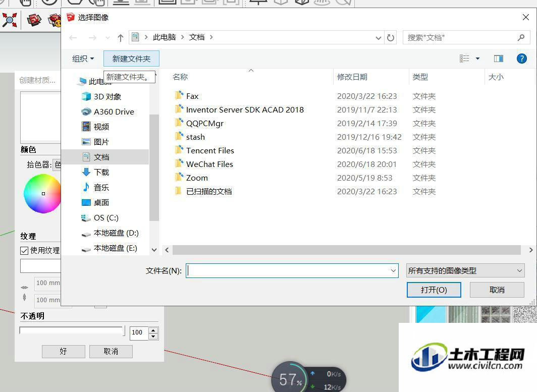537x392 pixels.
Task: Cancel the 选择图像 file dialog
Action: point(497,290)
